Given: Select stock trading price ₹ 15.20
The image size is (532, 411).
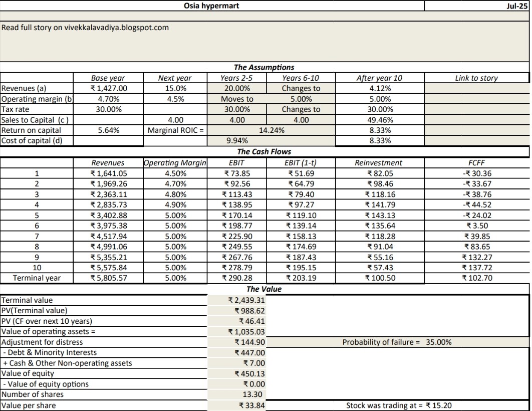Looking at the screenshot, I should pyautogui.click(x=438, y=405).
